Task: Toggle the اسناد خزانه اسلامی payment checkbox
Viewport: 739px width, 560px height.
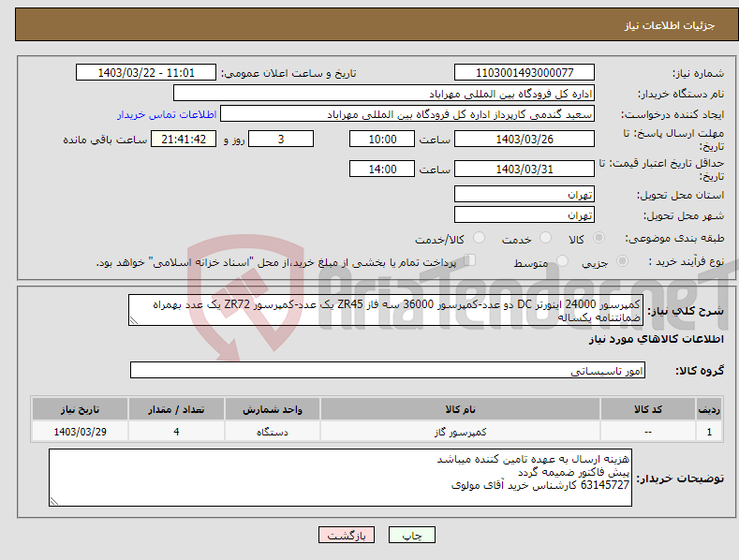Action: (470, 259)
